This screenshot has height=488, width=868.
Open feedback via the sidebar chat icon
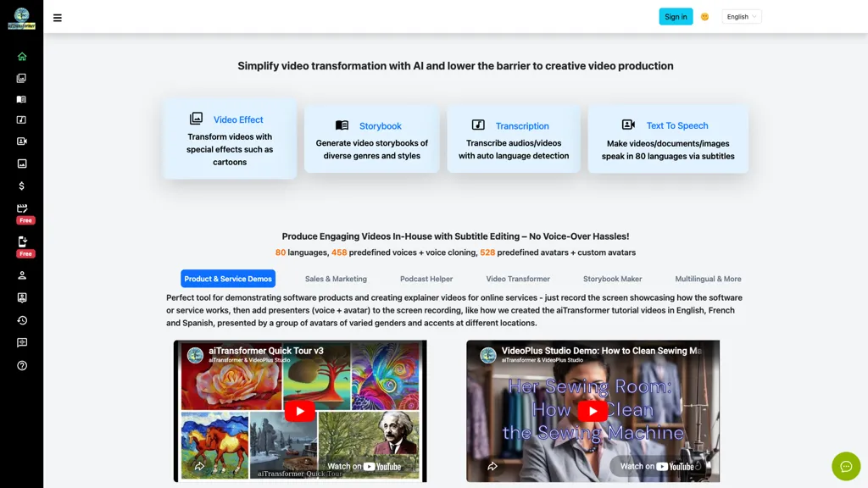click(21, 342)
